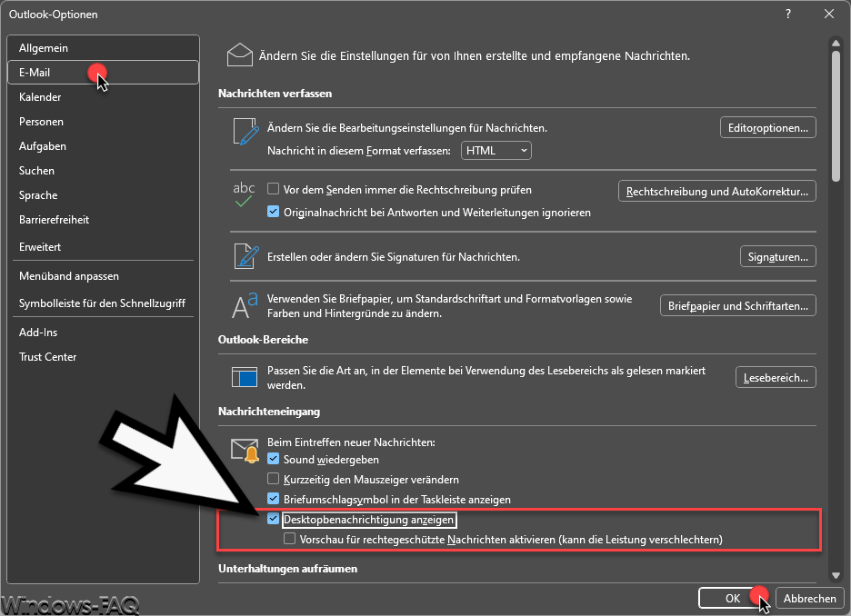Click the vertical scrollbar thumb
This screenshot has width=851, height=616.
point(836,116)
